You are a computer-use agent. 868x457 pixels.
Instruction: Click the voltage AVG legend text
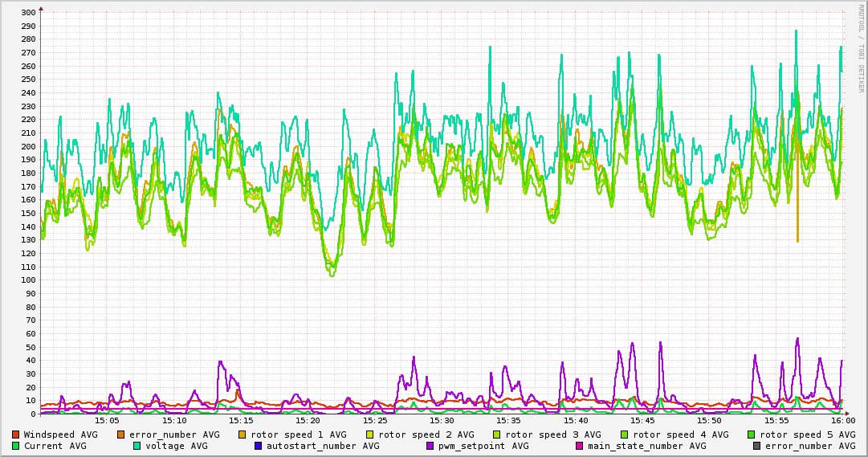click(x=177, y=446)
